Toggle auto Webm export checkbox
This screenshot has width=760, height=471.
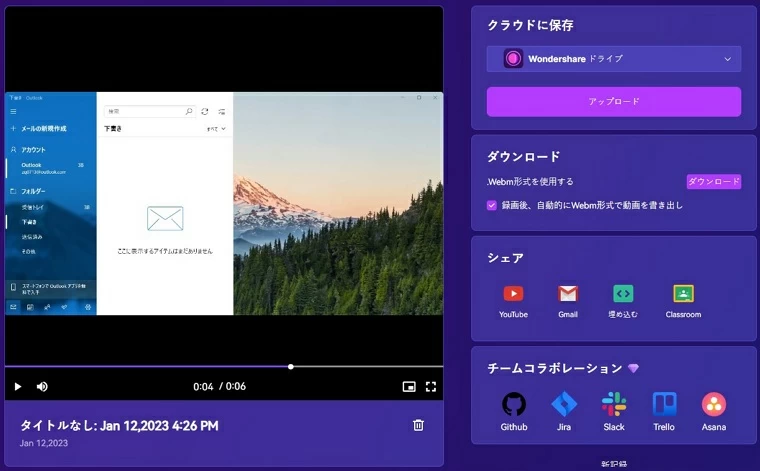[491, 205]
